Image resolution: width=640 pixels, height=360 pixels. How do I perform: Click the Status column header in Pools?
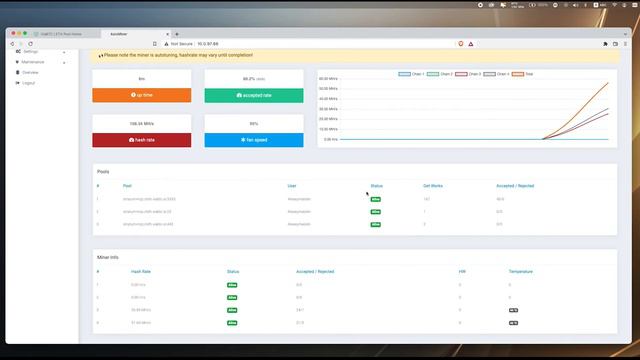tap(377, 186)
